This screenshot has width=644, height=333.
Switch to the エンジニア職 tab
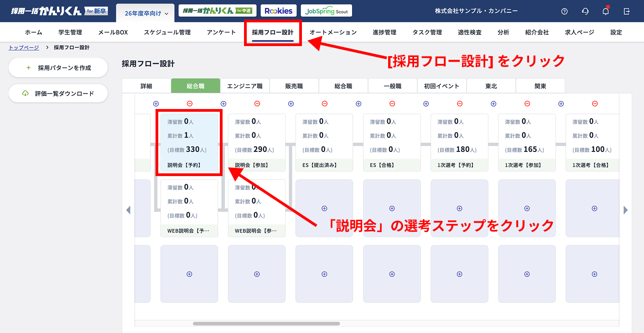pos(245,85)
